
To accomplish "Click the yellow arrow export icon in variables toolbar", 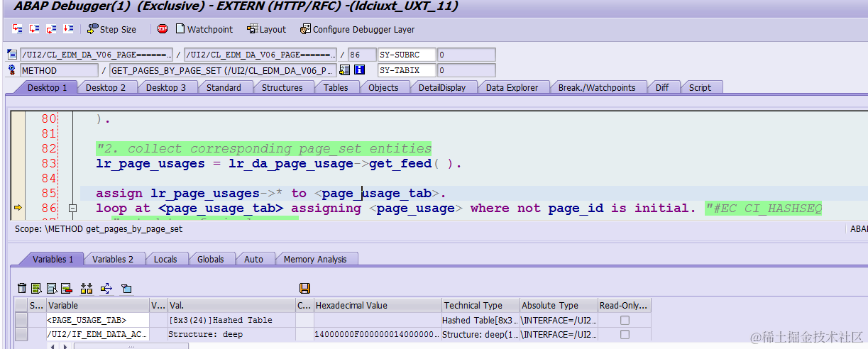I will 106,288.
